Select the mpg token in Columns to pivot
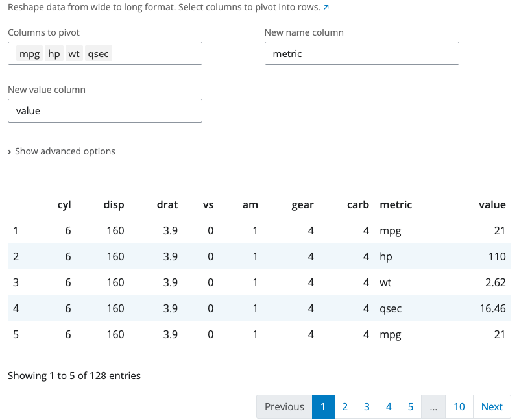The width and height of the screenshot is (519, 420). tap(29, 53)
